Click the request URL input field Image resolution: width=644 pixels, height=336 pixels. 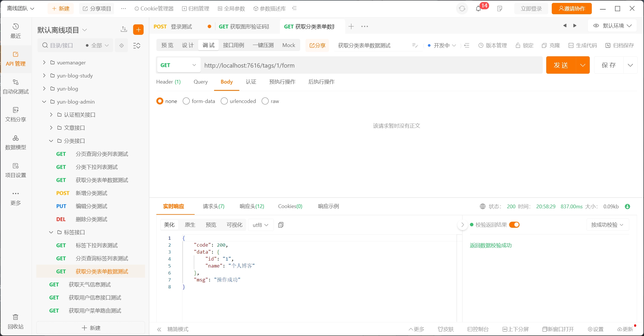[371, 65]
